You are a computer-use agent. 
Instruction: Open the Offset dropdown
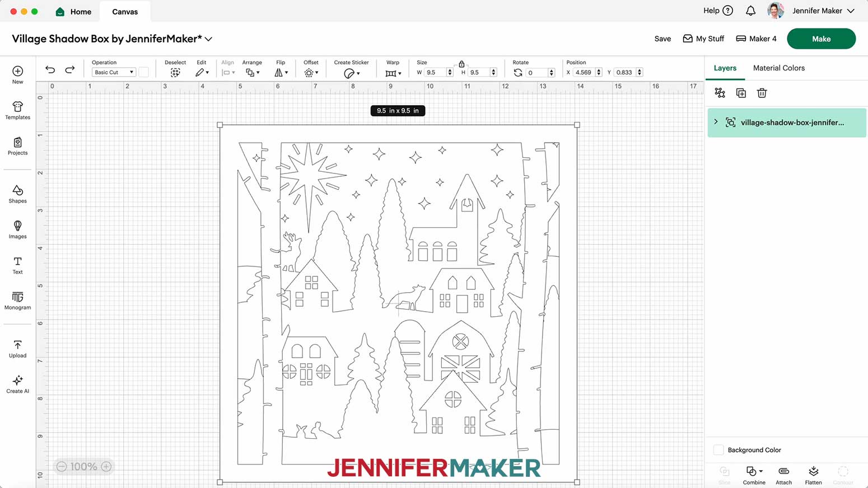pyautogui.click(x=311, y=73)
